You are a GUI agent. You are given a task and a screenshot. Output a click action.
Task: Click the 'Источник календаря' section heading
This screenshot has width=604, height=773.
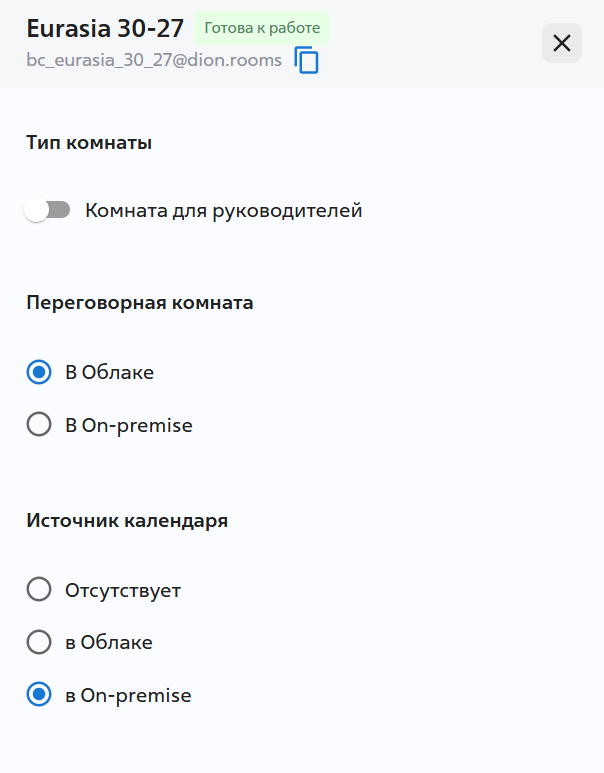pos(127,520)
